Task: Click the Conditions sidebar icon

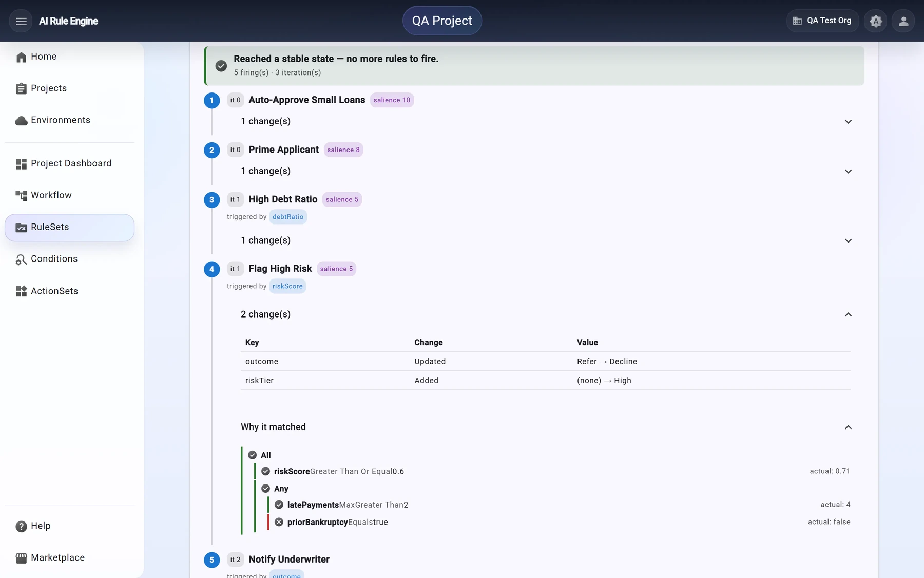Action: [x=21, y=259]
